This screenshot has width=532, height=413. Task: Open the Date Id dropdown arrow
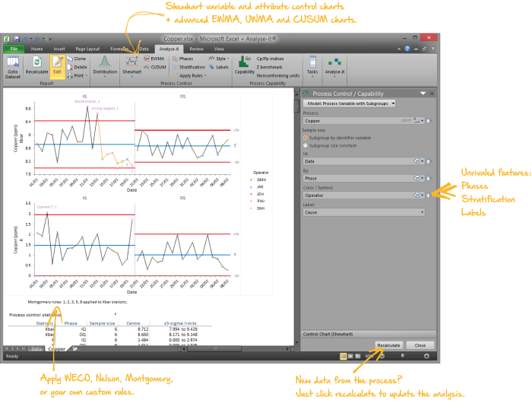pyautogui.click(x=422, y=161)
